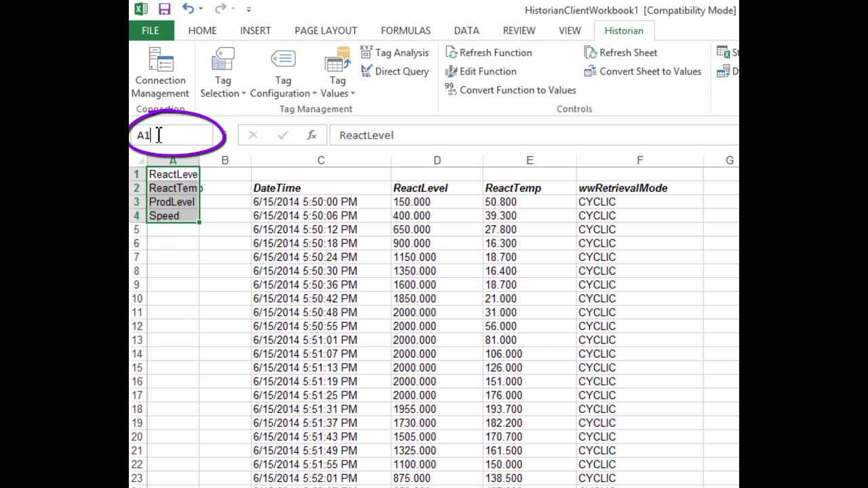Open Tag Selection tool

point(222,73)
